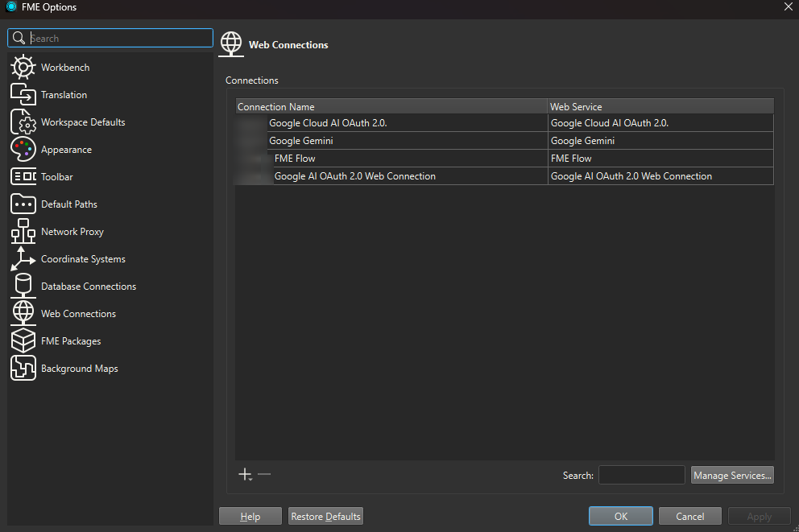
Task: Click the Help button
Action: (x=250, y=516)
